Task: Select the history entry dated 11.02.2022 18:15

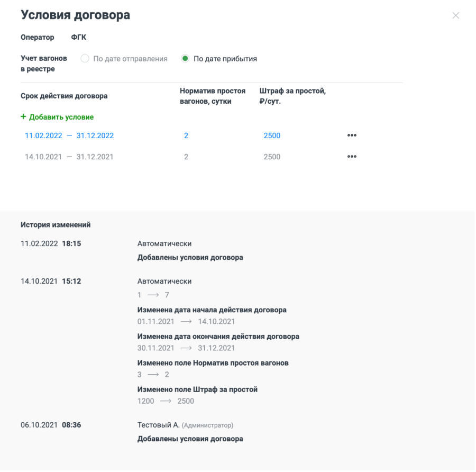Action: (x=51, y=244)
